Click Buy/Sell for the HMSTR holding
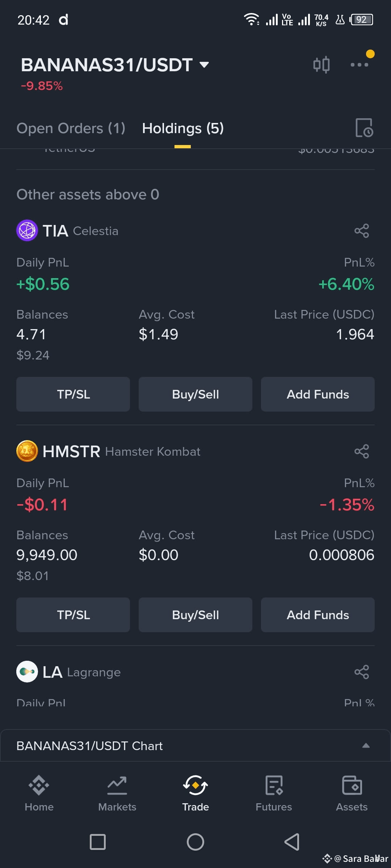Viewport: 391px width, 868px height. tap(195, 615)
